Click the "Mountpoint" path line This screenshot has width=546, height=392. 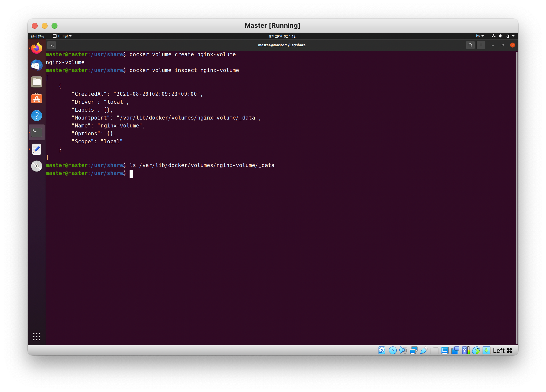pyautogui.click(x=166, y=118)
